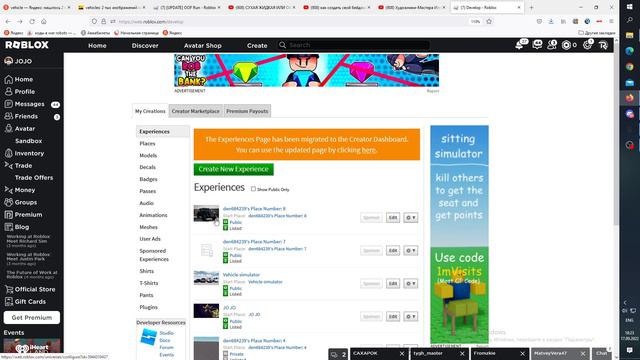Follow the 'here' link in orange banner

tap(368, 150)
